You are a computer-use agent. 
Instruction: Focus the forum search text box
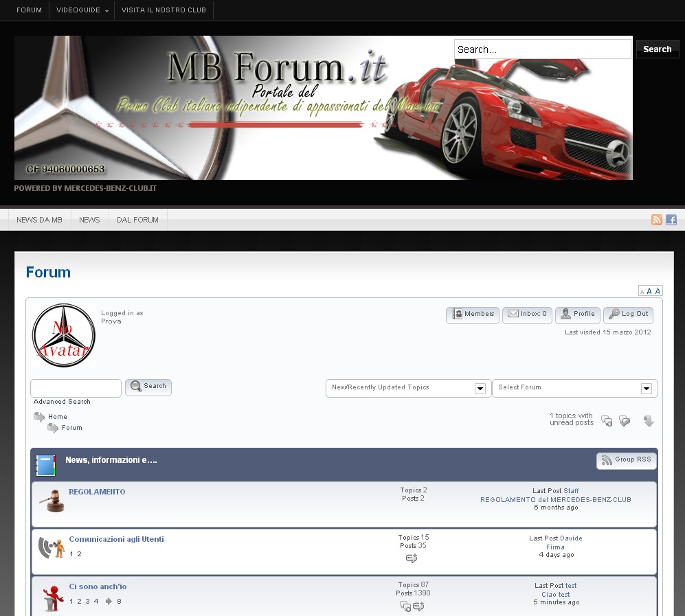[76, 388]
